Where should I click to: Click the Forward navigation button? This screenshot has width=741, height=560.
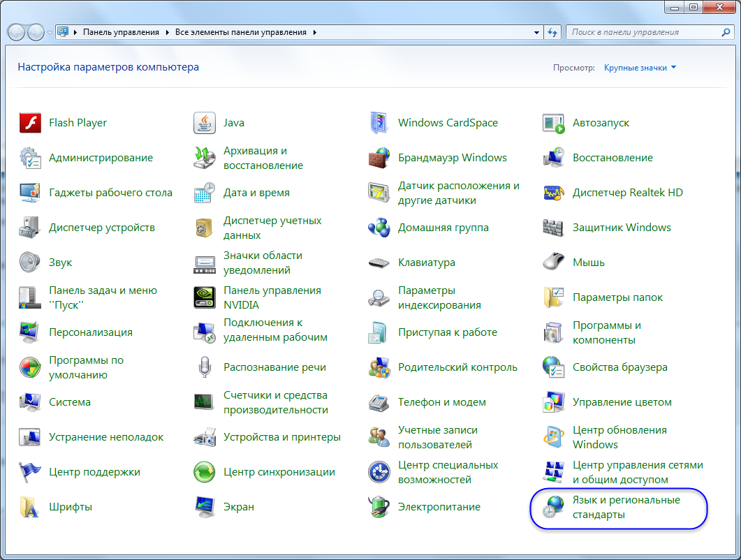[x=36, y=32]
